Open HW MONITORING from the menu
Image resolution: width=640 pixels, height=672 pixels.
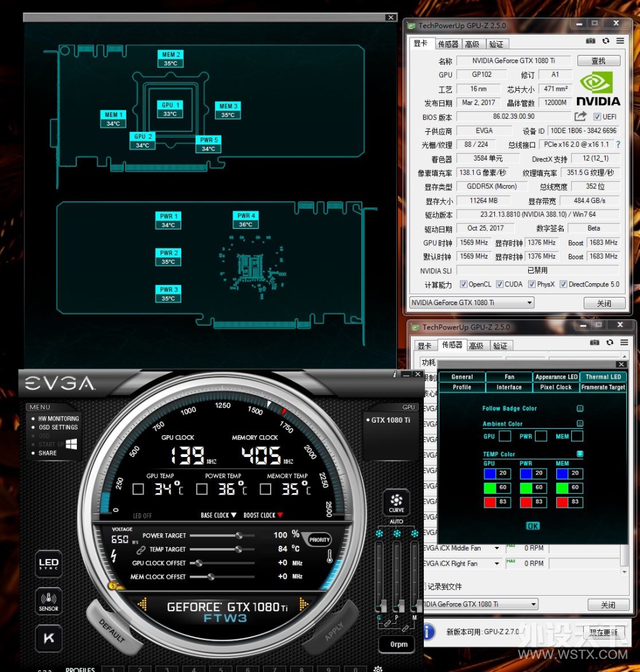(x=59, y=419)
